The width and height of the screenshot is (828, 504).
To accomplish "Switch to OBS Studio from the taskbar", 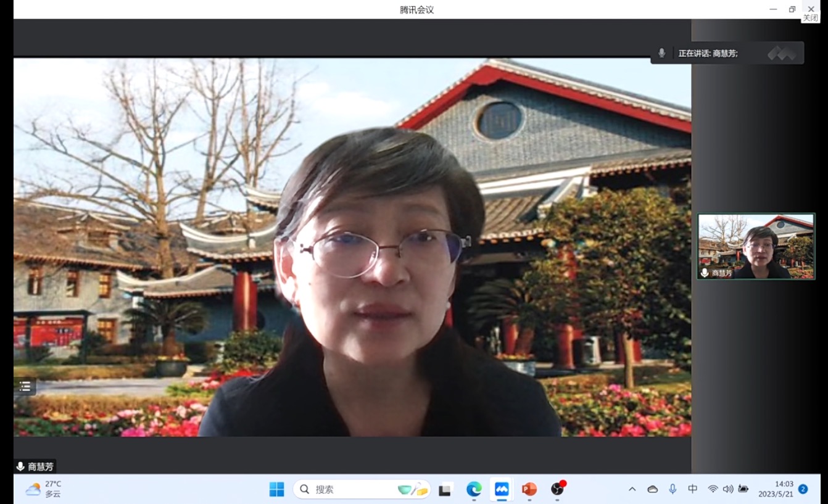I will pos(558,489).
